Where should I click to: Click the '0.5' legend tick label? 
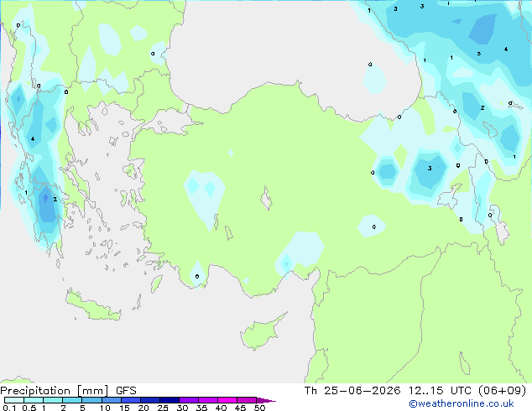(x=29, y=408)
